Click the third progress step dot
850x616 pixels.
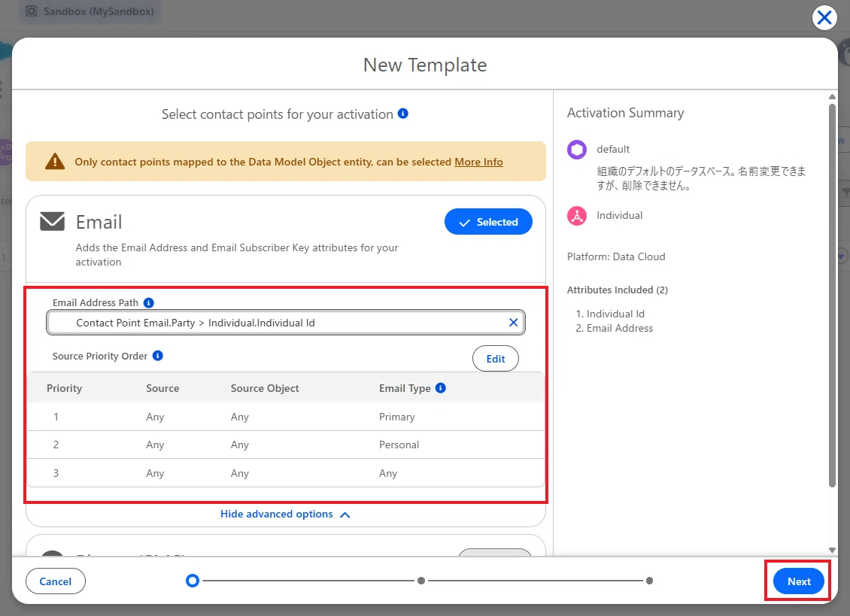point(649,581)
